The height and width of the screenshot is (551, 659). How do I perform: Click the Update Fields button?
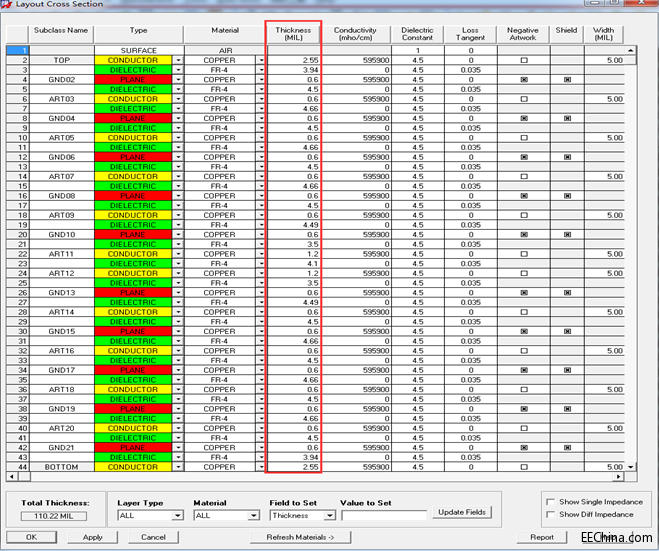click(x=462, y=512)
